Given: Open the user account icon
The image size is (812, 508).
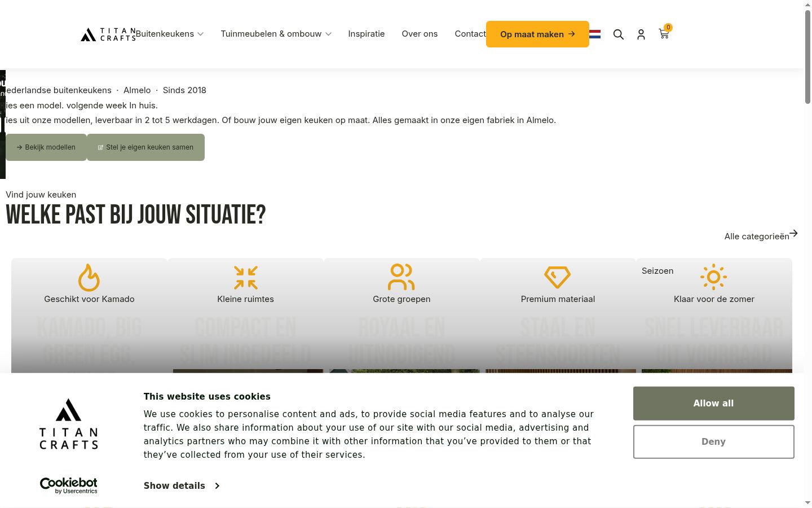Looking at the screenshot, I should [641, 34].
